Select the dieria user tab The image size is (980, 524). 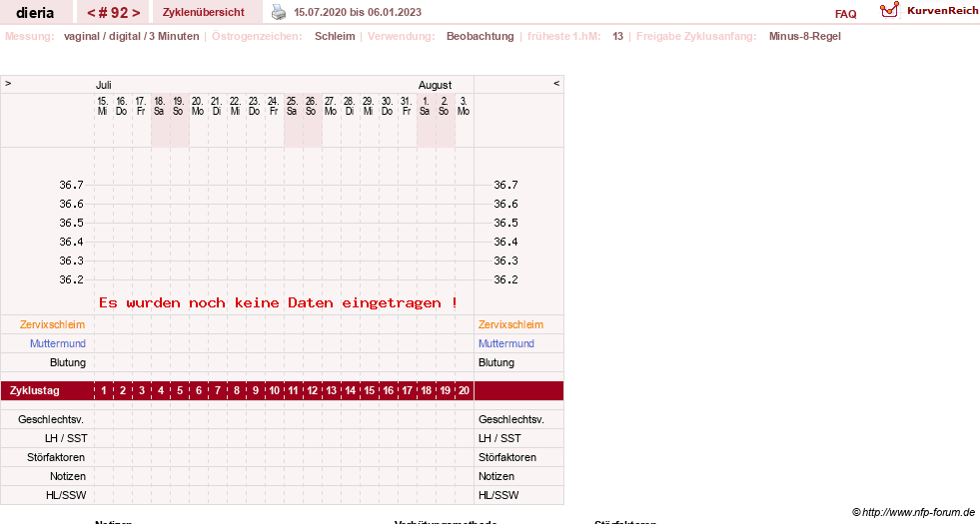click(x=35, y=13)
